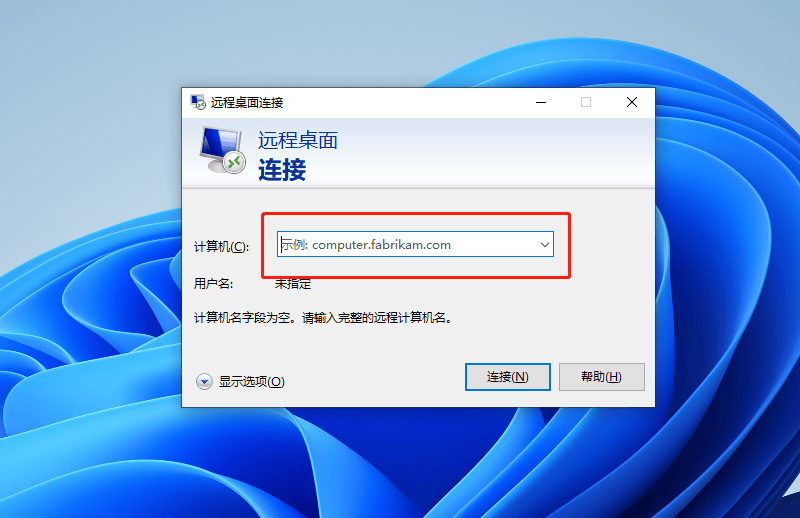Click the bold 连接 banner text
This screenshot has width=800, height=518.
pyautogui.click(x=282, y=170)
